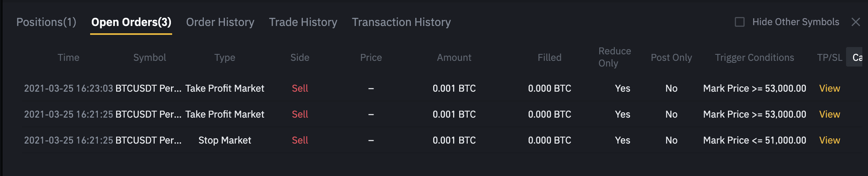Click the Time column header
The image size is (868, 176).
68,58
